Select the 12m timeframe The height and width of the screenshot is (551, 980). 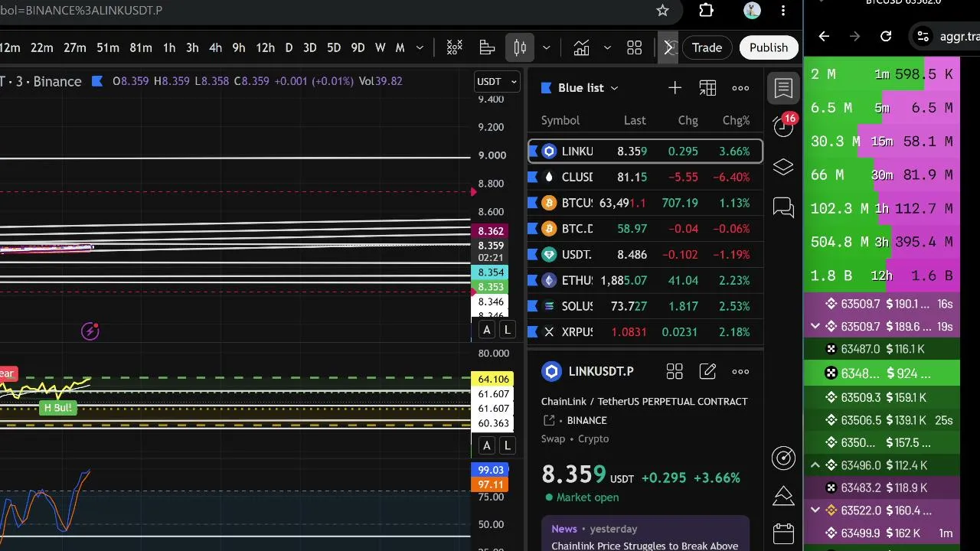(x=10, y=47)
